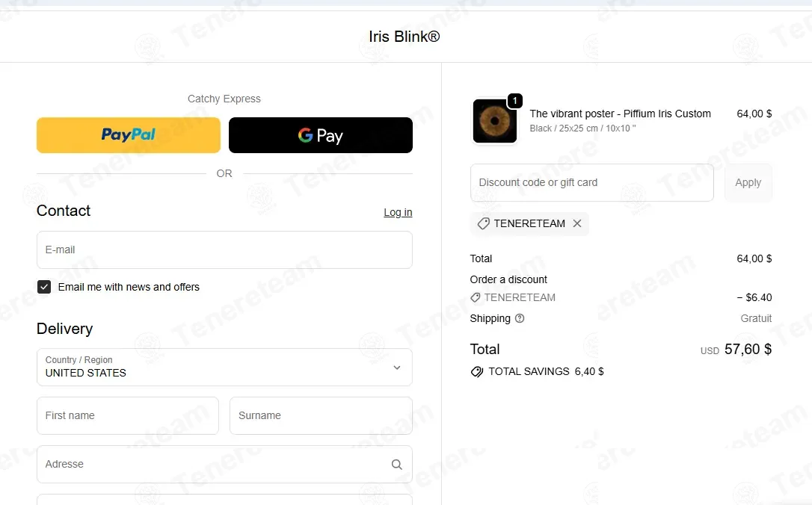Viewport: 812px width, 505px height.
Task: Open the Log in link
Action: [398, 212]
